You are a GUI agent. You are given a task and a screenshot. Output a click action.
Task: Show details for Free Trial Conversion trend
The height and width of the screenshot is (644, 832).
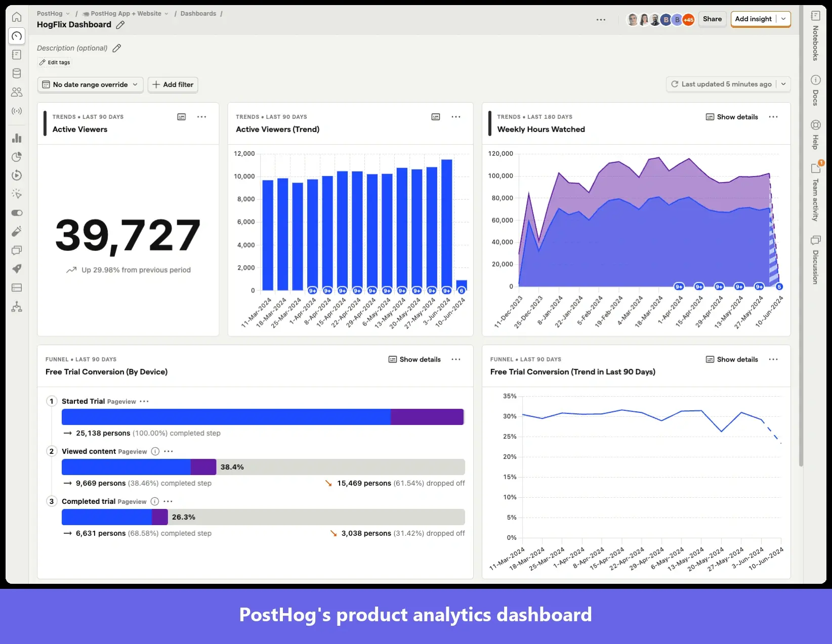tap(732, 359)
